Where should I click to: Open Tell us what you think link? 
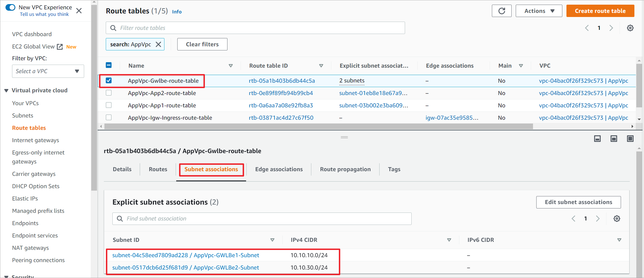point(44,14)
